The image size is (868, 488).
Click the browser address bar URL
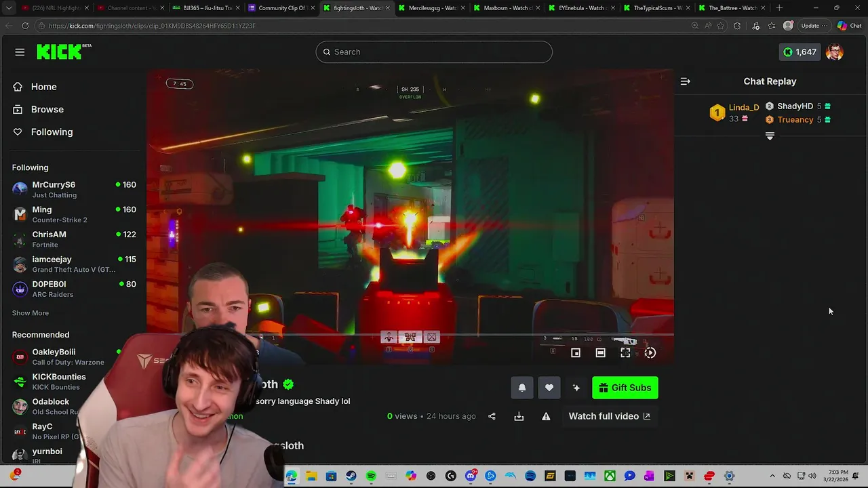[x=152, y=26]
